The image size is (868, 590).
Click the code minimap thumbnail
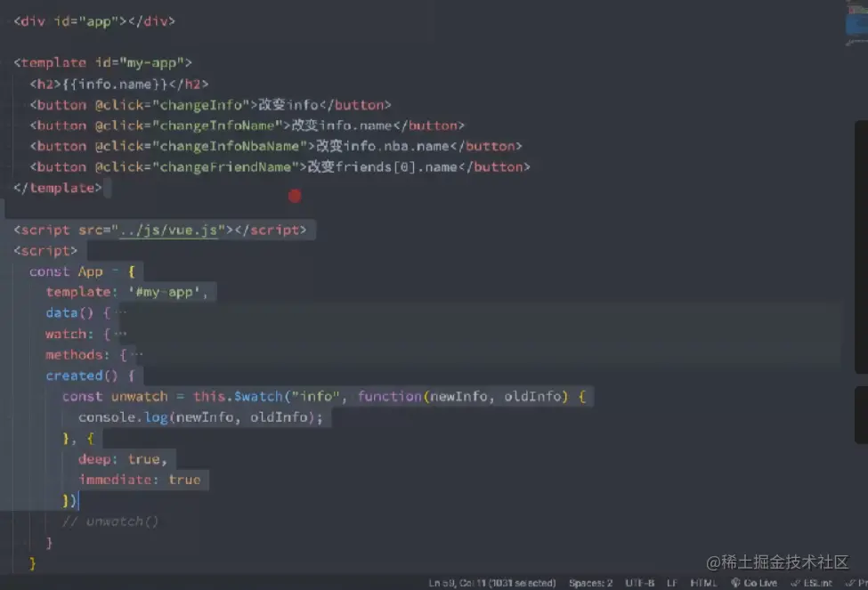tap(856, 23)
